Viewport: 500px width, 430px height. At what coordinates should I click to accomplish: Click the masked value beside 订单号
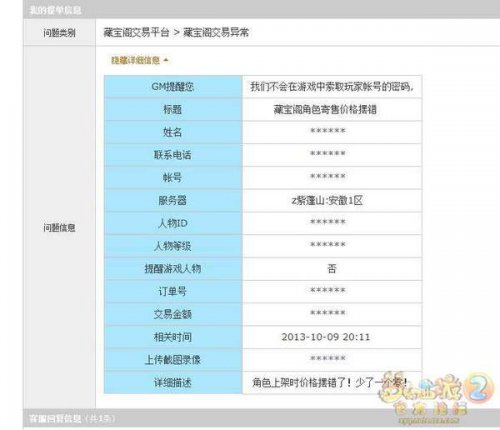[x=328, y=291]
